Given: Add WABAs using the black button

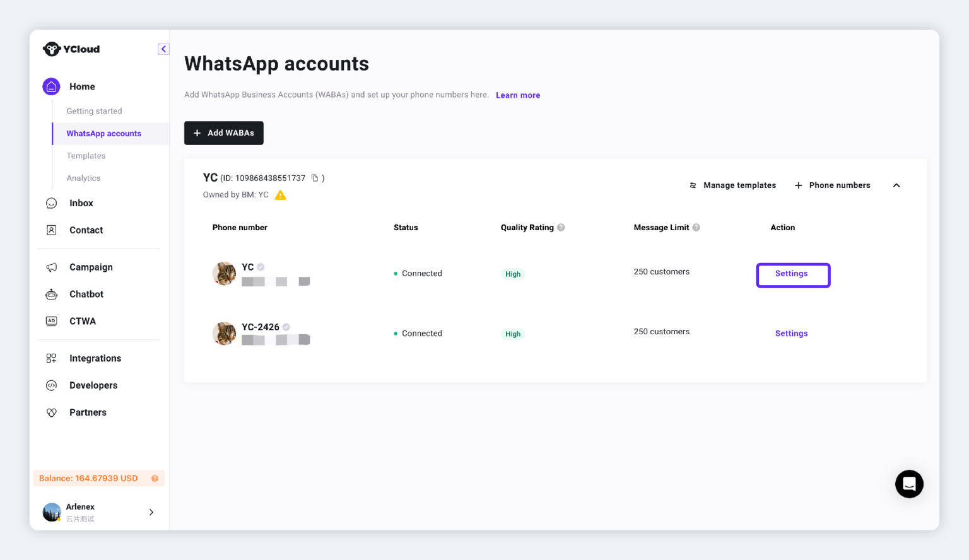Looking at the screenshot, I should [x=224, y=133].
